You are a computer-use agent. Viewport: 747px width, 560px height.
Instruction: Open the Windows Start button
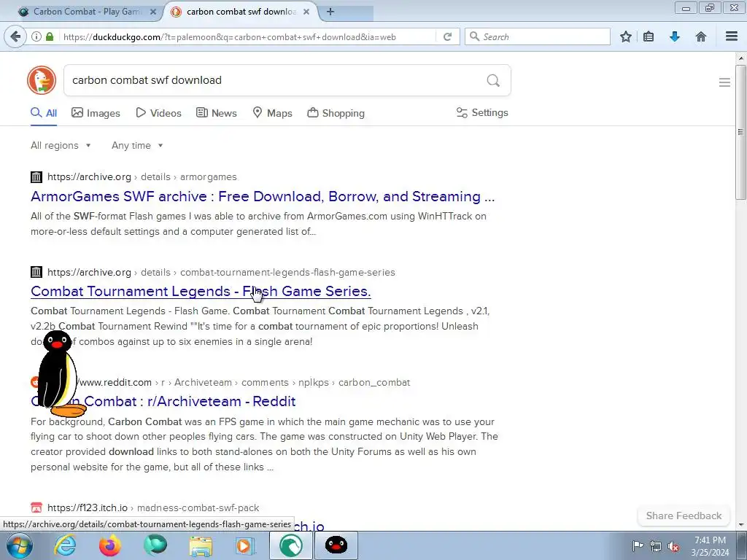coord(20,545)
